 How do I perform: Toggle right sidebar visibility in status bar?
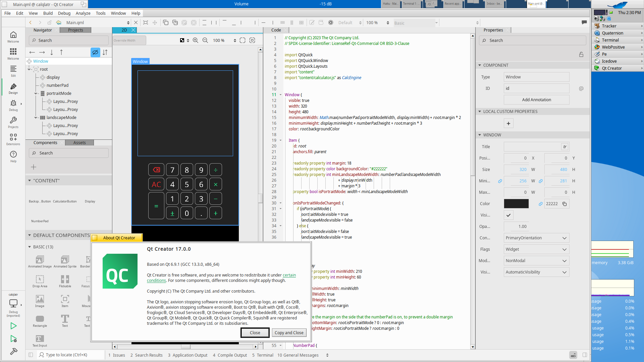coord(585,355)
